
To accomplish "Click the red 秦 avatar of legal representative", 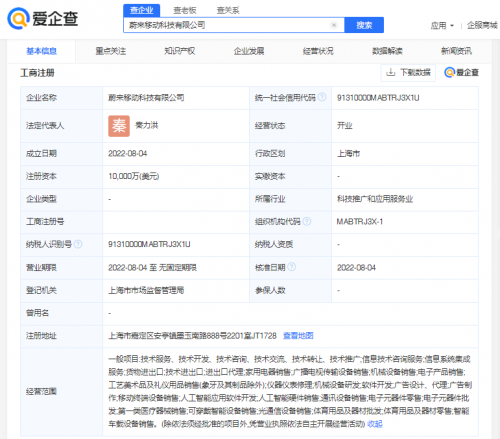I will (119, 126).
